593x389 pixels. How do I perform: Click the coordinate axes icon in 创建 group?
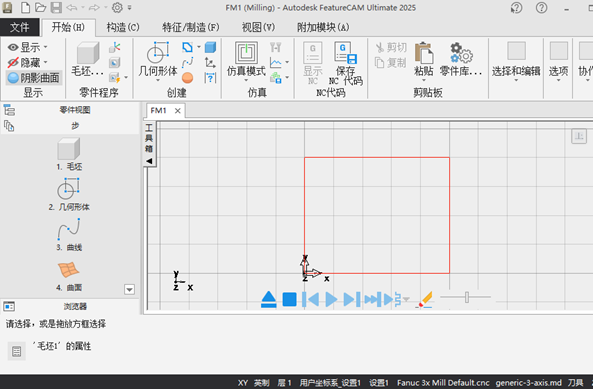tap(210, 62)
